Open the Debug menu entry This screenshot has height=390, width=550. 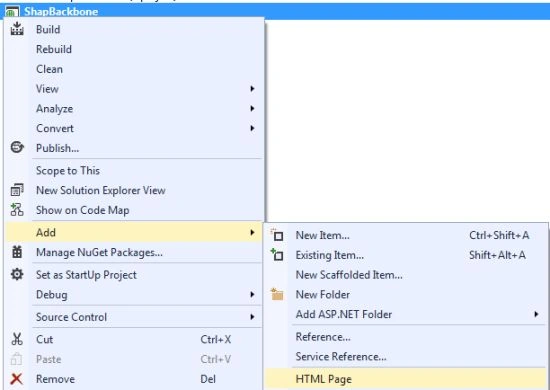click(134, 294)
